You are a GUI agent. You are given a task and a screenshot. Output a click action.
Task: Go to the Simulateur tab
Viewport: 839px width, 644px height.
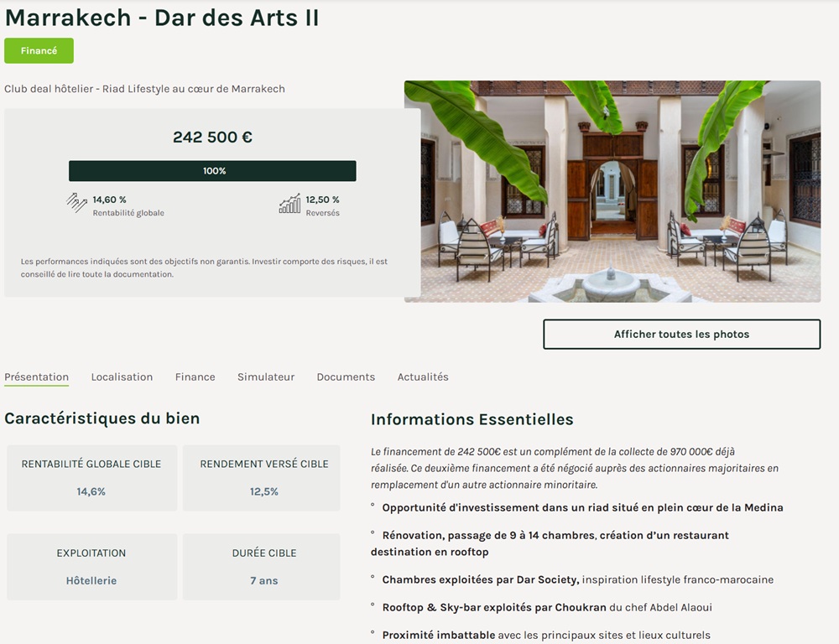[x=266, y=377]
